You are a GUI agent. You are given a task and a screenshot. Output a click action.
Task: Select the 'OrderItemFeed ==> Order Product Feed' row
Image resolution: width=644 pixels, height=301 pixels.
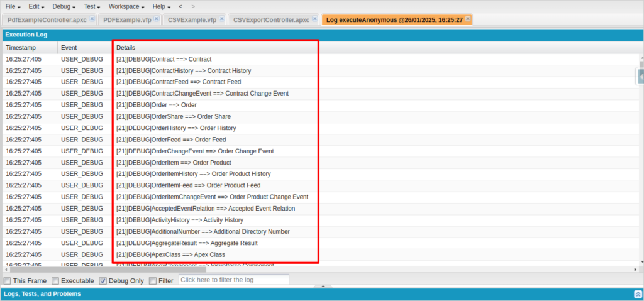pos(321,185)
